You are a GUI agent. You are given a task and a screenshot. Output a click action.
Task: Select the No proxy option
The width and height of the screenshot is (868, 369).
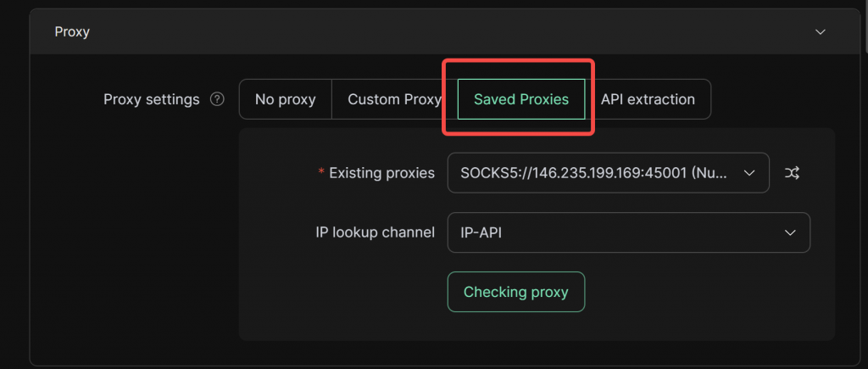click(285, 99)
